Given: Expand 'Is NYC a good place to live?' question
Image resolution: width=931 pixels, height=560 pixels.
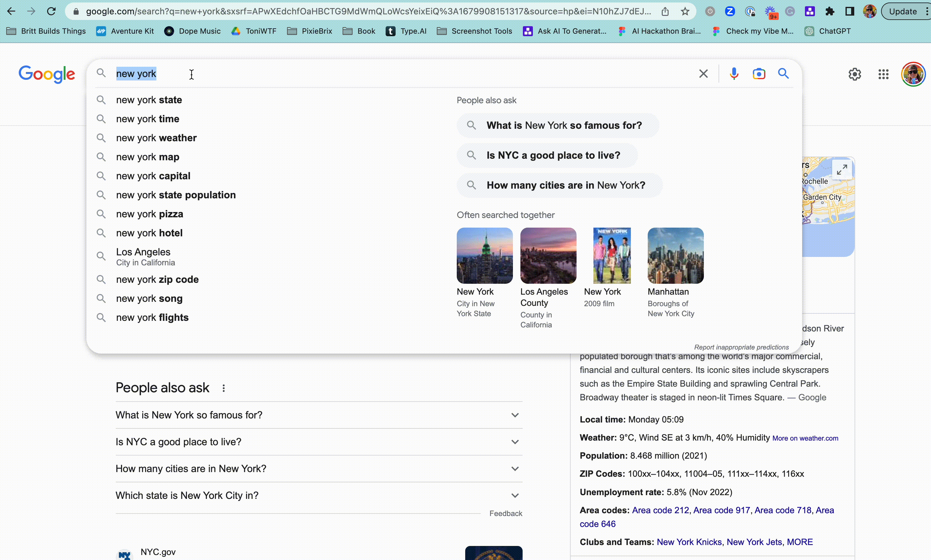Looking at the screenshot, I should tap(319, 442).
